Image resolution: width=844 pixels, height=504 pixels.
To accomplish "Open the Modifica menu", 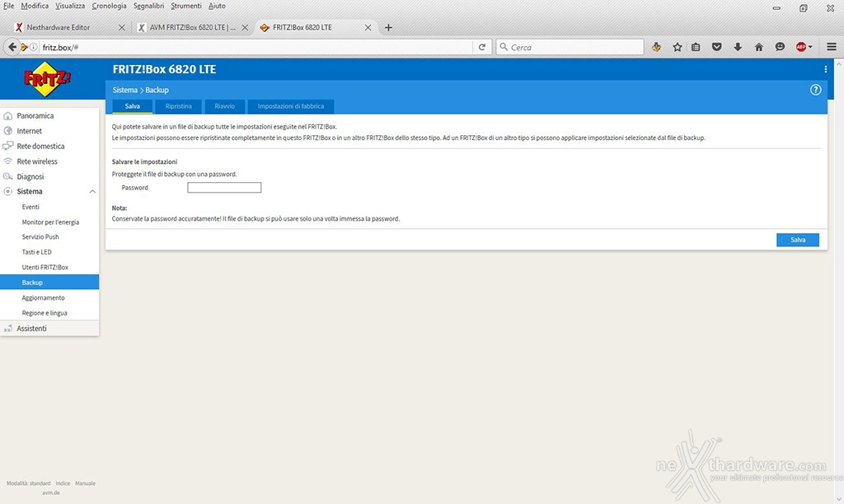I will [35, 6].
